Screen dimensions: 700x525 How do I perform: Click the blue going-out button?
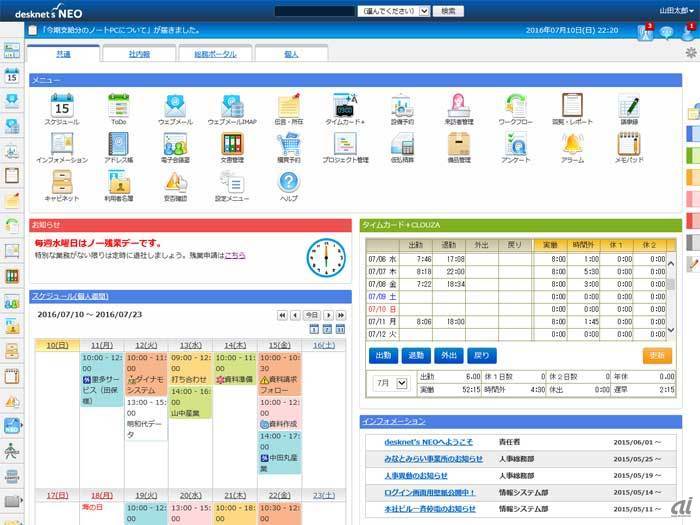[449, 355]
